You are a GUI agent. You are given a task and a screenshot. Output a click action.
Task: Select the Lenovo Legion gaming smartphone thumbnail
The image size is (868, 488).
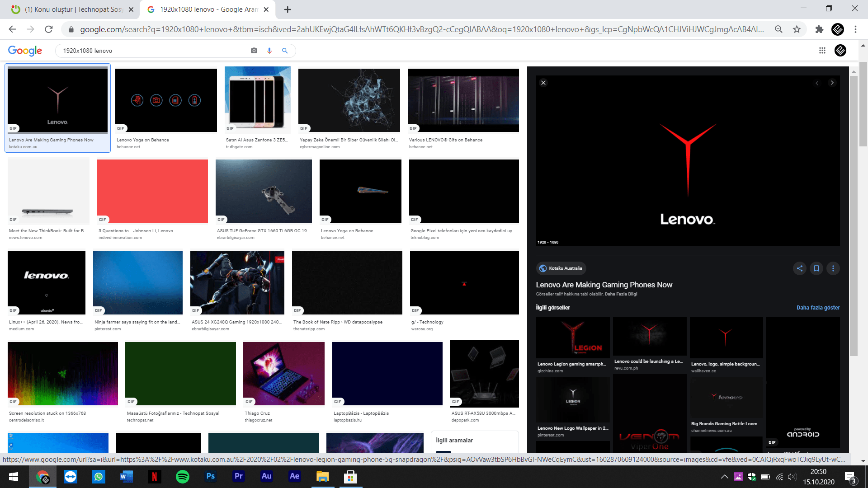(573, 338)
